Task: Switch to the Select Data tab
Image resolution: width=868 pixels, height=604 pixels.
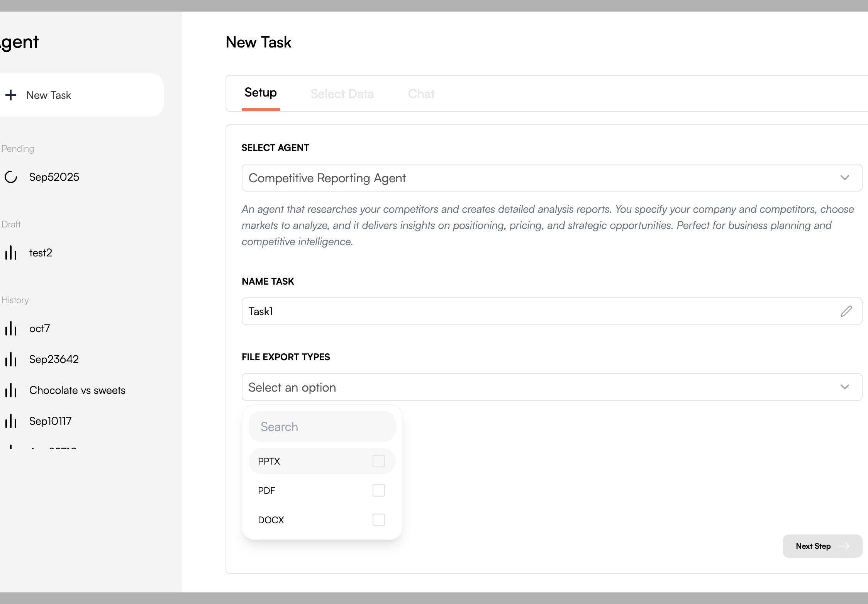Action: 342,94
